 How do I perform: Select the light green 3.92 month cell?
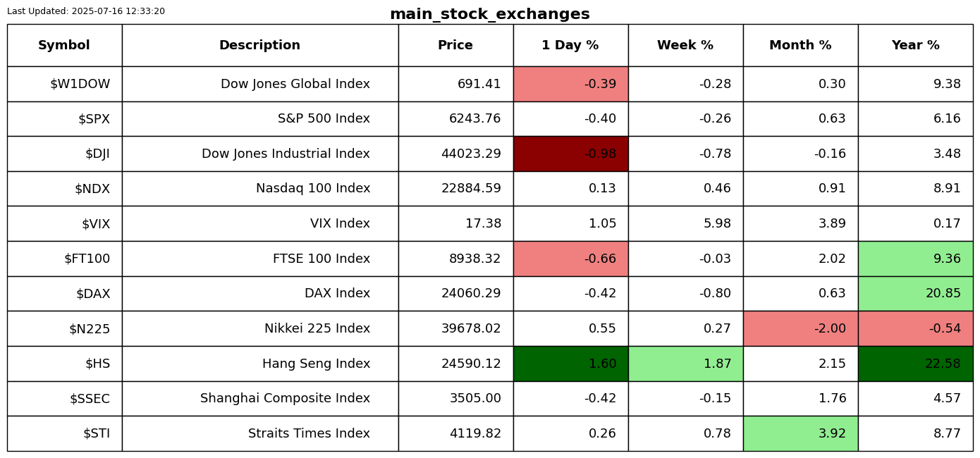click(800, 433)
